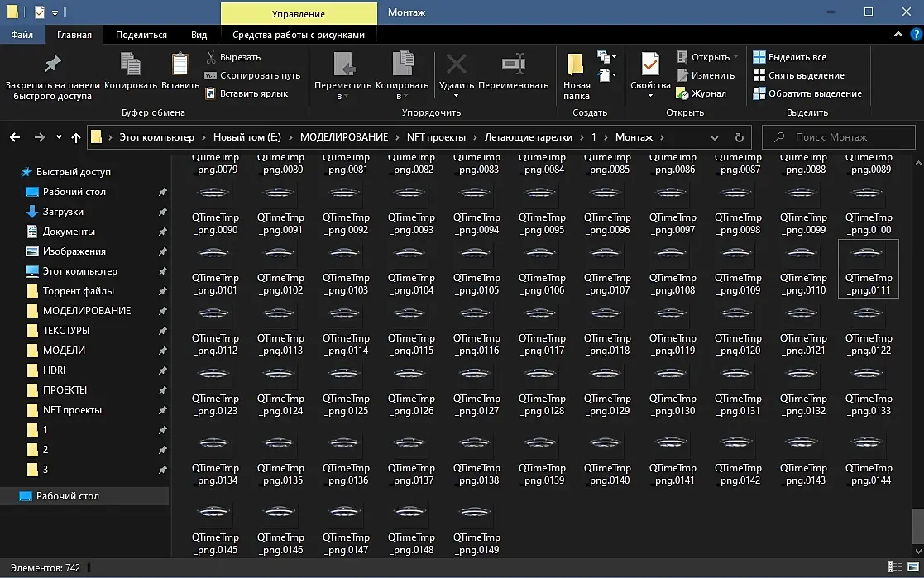924x578 pixels.
Task: Click the up-arrow parent folder button
Action: click(76, 137)
